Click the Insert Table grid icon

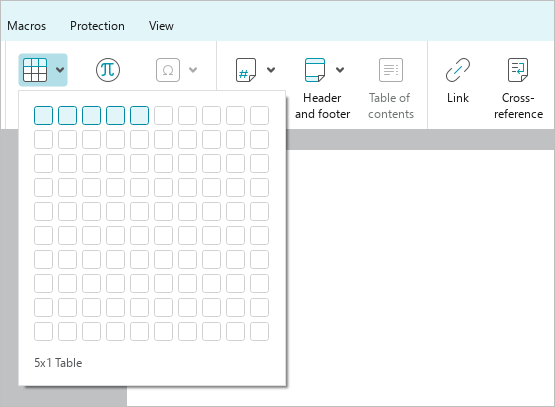coord(35,70)
